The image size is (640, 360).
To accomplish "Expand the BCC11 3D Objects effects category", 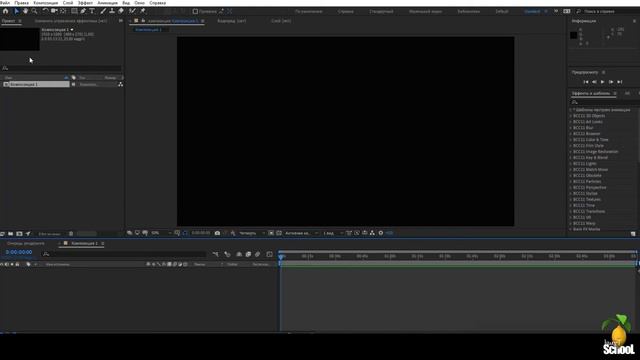I will coord(571,116).
